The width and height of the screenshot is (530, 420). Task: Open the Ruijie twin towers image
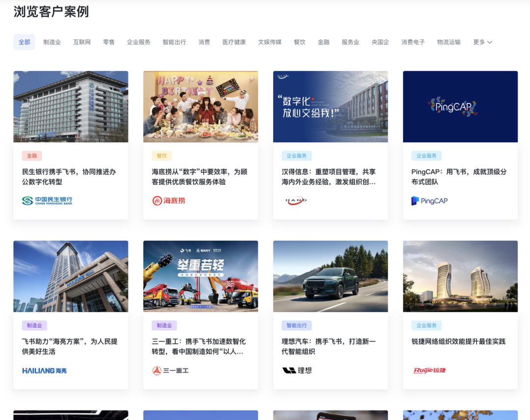pos(460,276)
